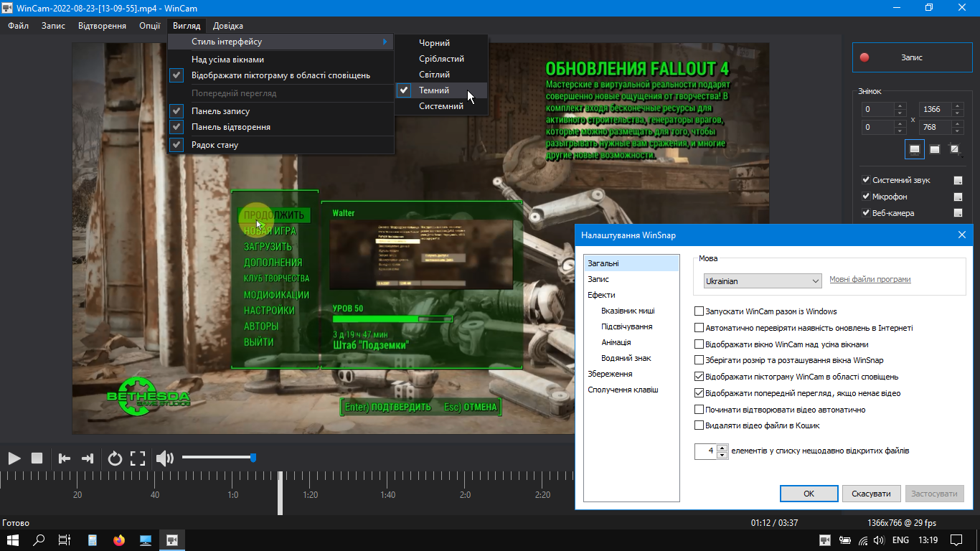Select Збереження settings category
Image resolution: width=980 pixels, height=551 pixels.
click(610, 374)
